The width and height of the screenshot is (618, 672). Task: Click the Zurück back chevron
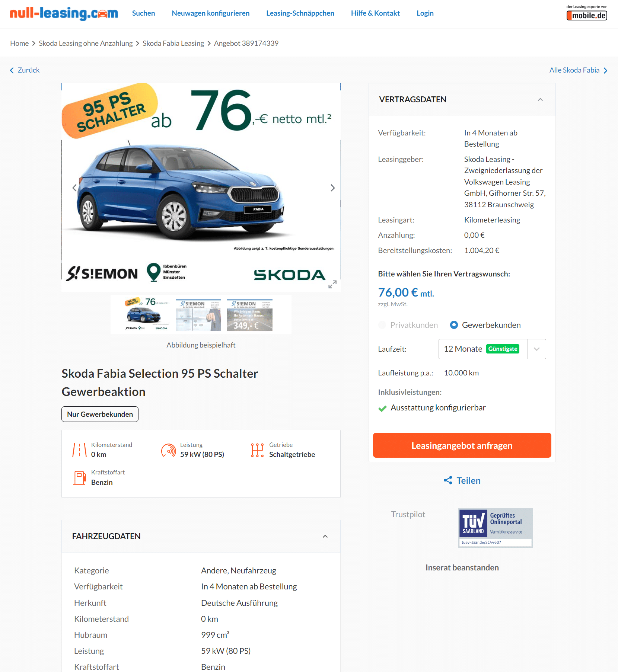click(12, 70)
